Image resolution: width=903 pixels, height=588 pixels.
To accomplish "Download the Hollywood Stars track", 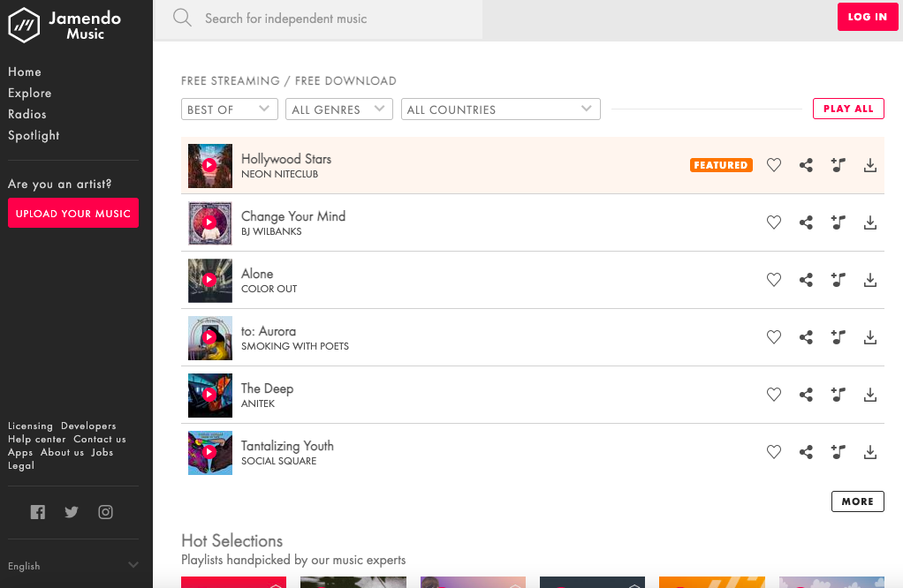I will [x=870, y=165].
